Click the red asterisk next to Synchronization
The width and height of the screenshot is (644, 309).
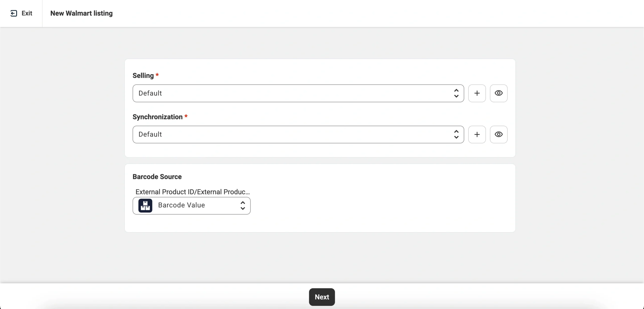[186, 116]
